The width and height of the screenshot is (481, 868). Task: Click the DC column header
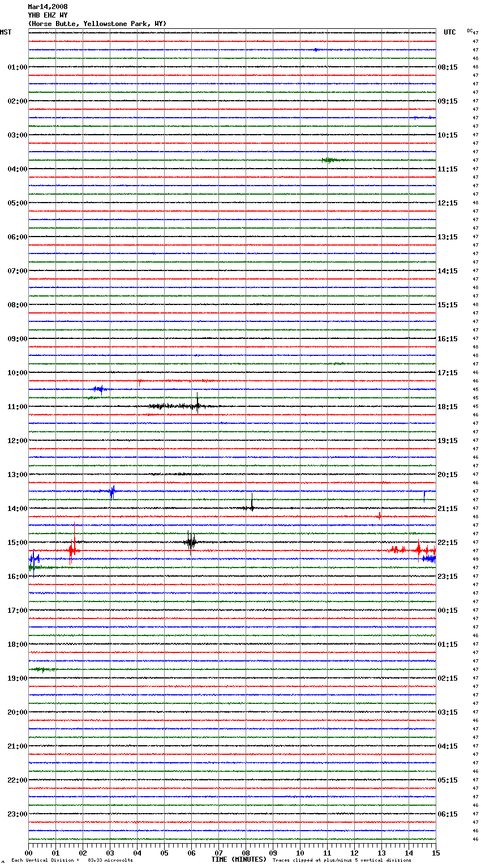[470, 31]
